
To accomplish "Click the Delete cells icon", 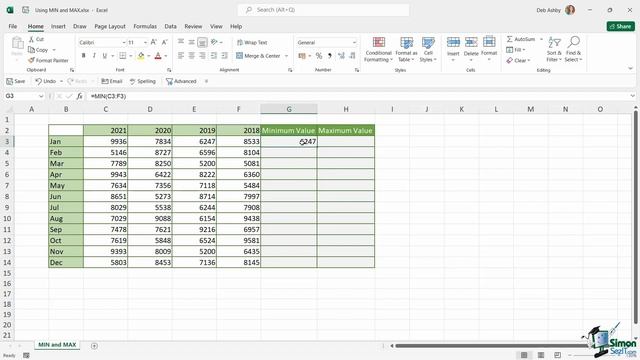I will tap(471, 42).
